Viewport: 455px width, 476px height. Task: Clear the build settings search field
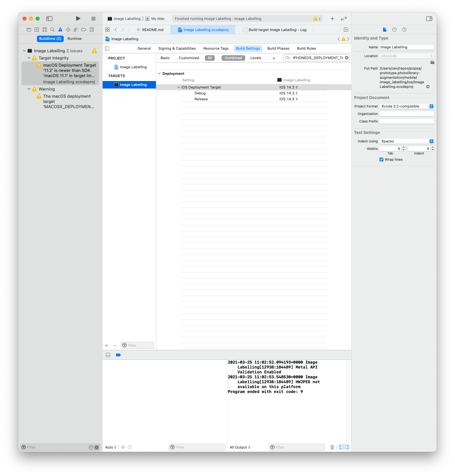pos(346,58)
